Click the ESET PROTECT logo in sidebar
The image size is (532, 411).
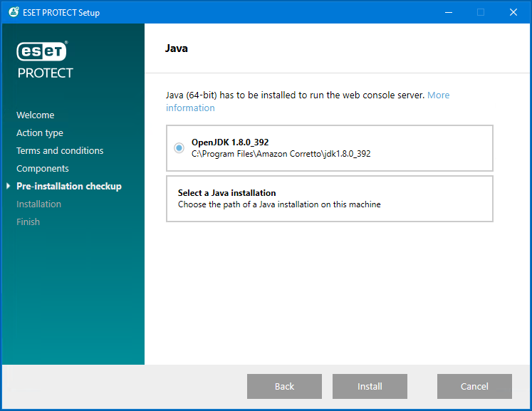[x=44, y=59]
